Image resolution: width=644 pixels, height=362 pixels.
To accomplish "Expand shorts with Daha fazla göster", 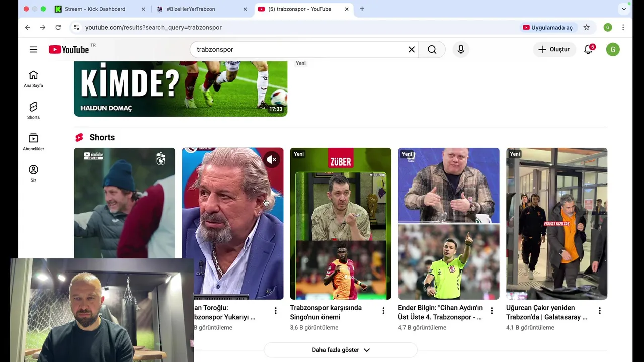I will (x=341, y=350).
